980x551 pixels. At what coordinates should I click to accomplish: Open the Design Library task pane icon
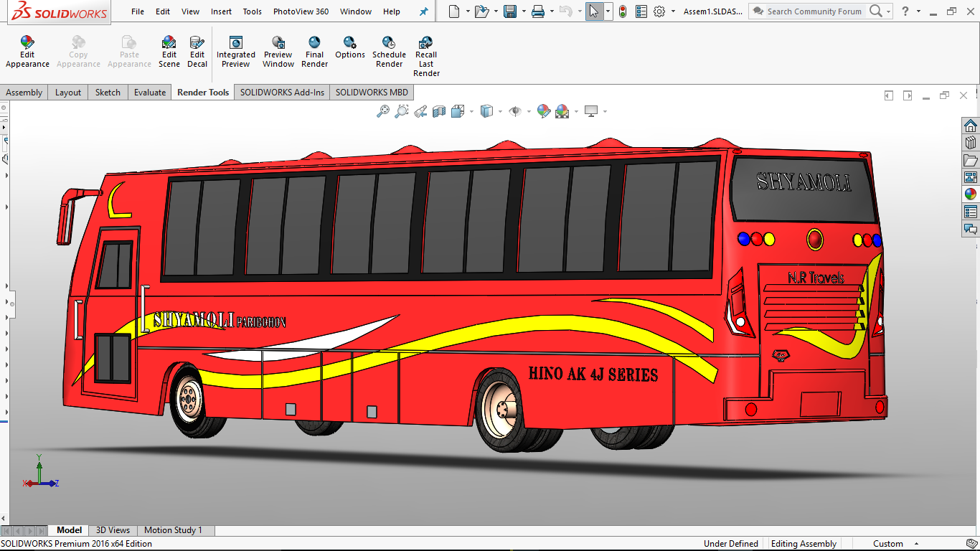(x=971, y=143)
